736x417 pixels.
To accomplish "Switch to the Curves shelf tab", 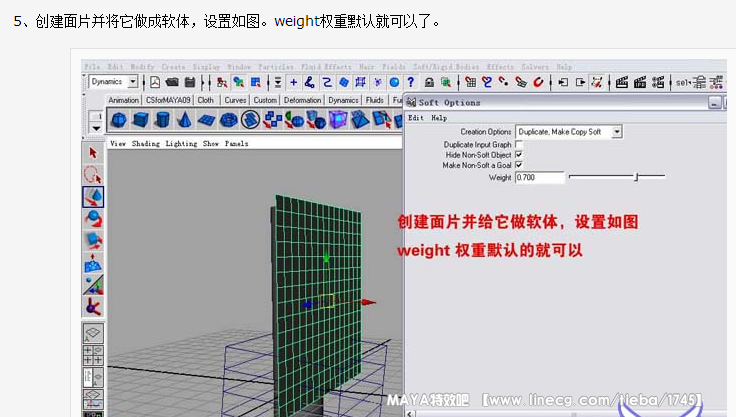I will tap(235, 100).
